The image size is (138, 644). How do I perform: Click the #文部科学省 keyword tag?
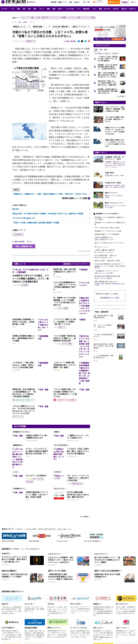tap(18, 235)
